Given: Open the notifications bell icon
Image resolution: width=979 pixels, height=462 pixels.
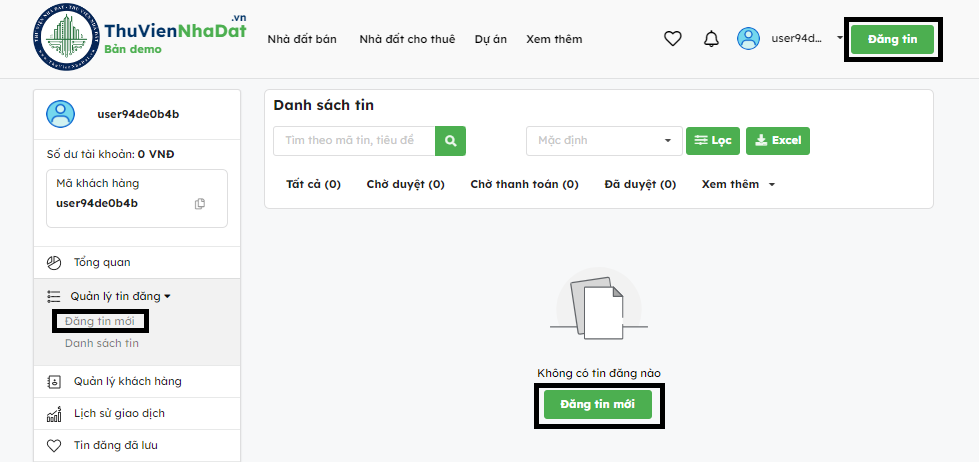Looking at the screenshot, I should (x=711, y=39).
